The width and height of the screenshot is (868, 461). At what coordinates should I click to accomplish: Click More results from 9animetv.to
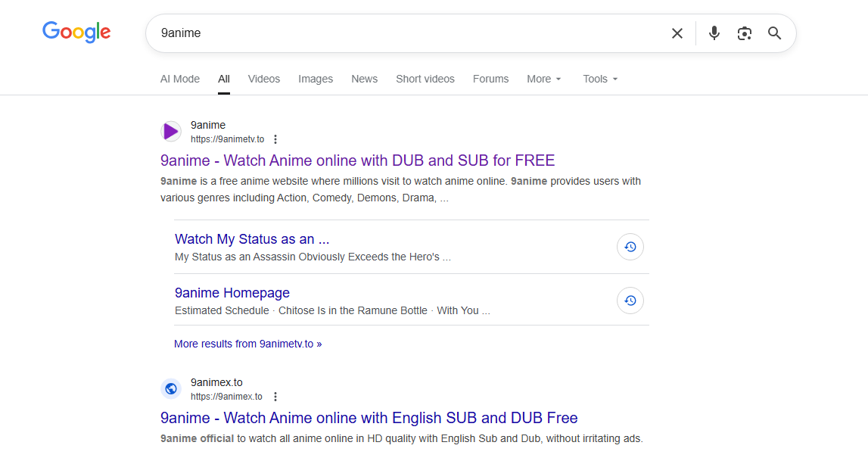[x=247, y=344]
